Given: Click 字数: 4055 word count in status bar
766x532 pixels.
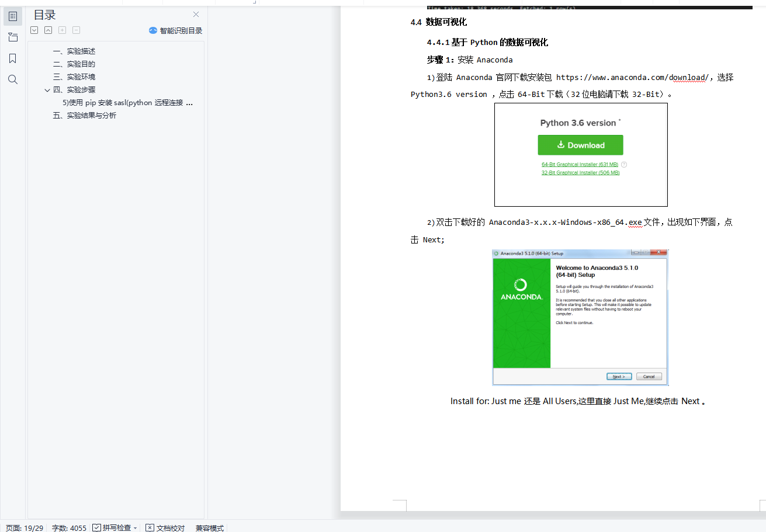Looking at the screenshot, I should pos(69,528).
